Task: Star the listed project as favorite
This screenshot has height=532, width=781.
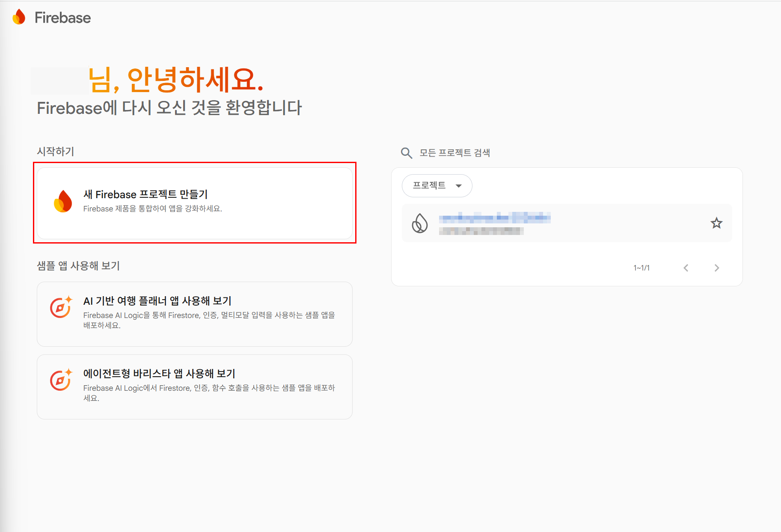Action: click(716, 223)
